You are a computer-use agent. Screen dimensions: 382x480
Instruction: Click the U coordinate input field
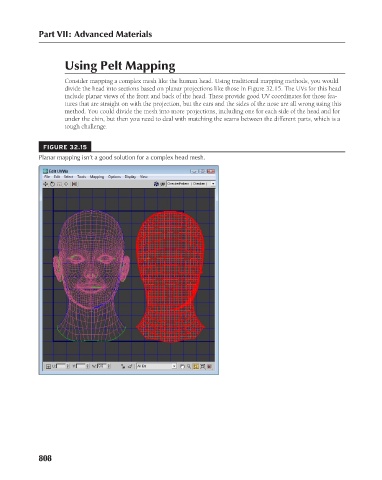61,366
